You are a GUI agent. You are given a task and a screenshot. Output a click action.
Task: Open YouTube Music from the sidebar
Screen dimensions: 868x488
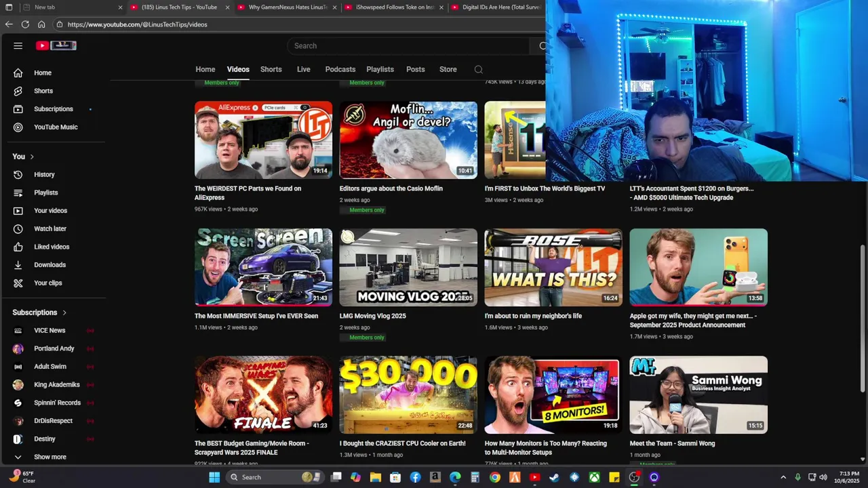pos(54,127)
